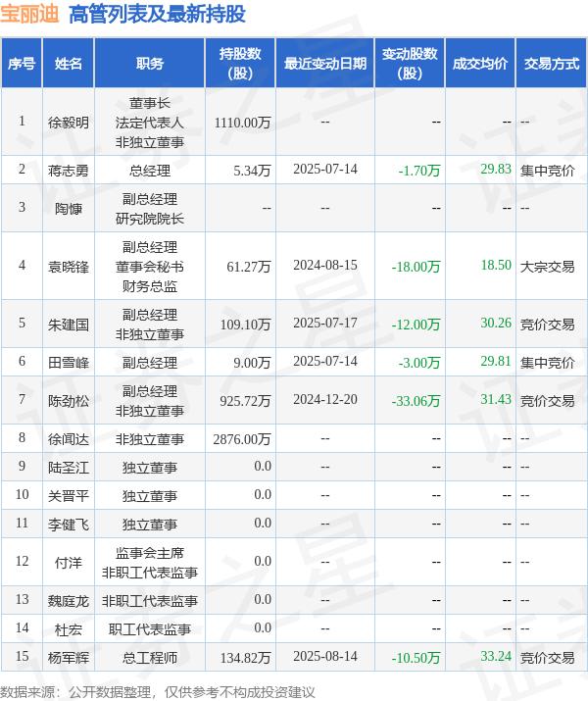The image size is (588, 701).
Task: Click the 数据来源 disclaimer footer text
Action: pyautogui.click(x=157, y=692)
